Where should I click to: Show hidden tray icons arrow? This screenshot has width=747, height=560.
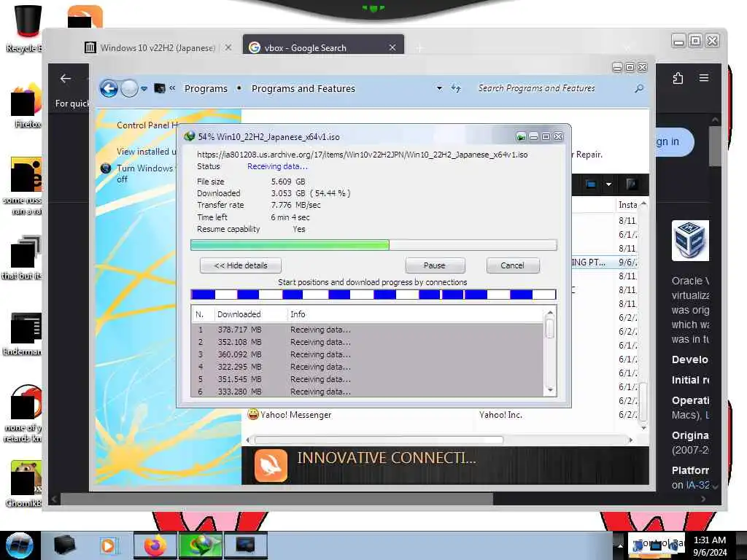click(620, 545)
